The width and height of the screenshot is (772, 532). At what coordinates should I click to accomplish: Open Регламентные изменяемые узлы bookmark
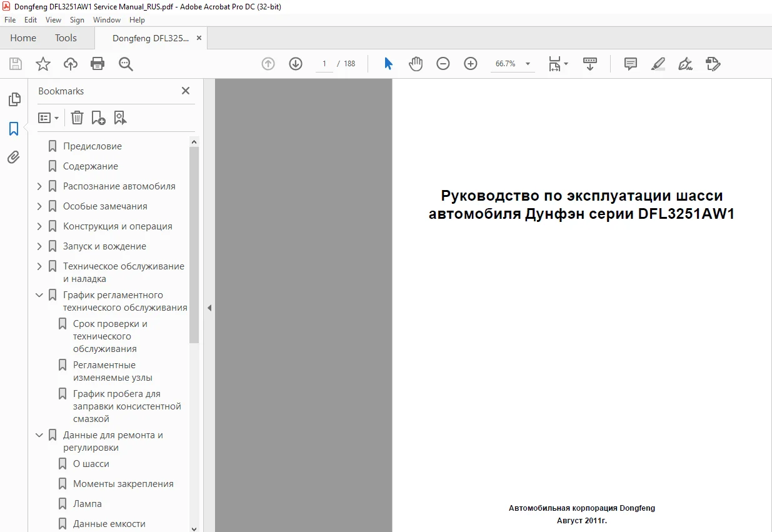coord(113,371)
